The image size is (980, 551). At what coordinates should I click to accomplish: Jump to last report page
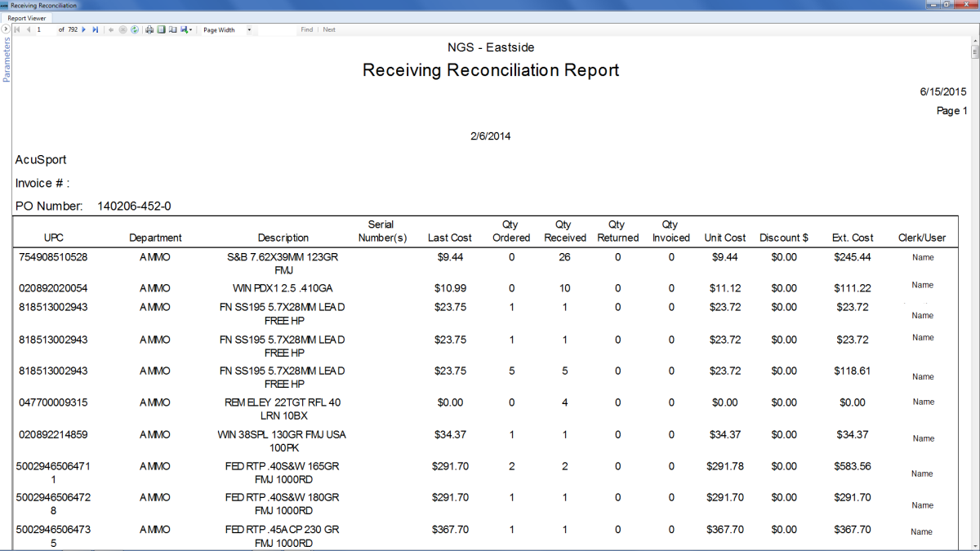(x=96, y=29)
